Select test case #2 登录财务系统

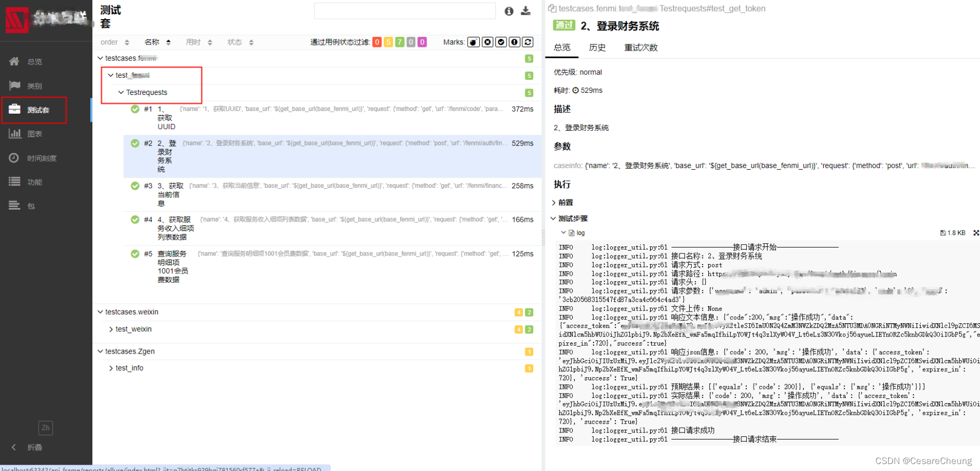pyautogui.click(x=333, y=156)
